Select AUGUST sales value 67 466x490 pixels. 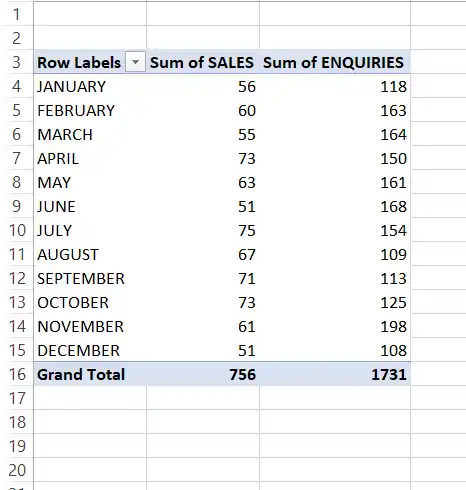coord(203,254)
